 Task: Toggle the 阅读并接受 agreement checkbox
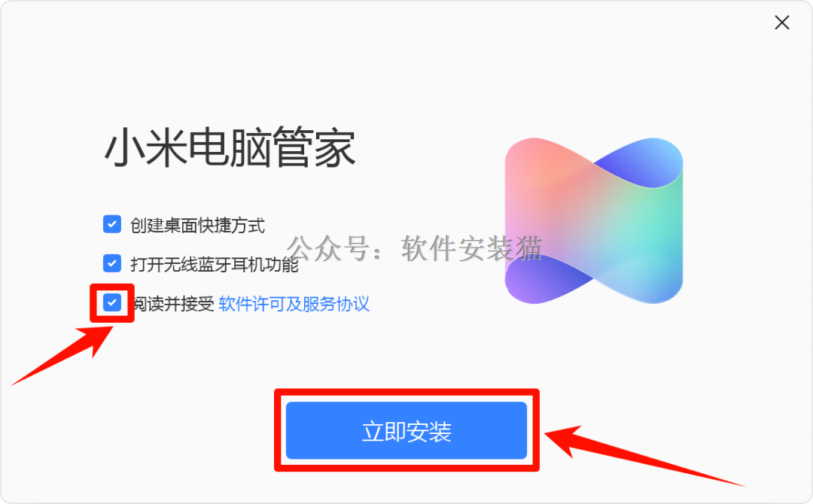point(112,302)
